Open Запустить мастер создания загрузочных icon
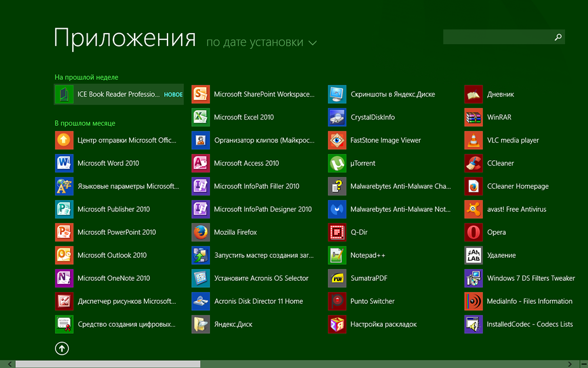588x368 pixels. 201,256
